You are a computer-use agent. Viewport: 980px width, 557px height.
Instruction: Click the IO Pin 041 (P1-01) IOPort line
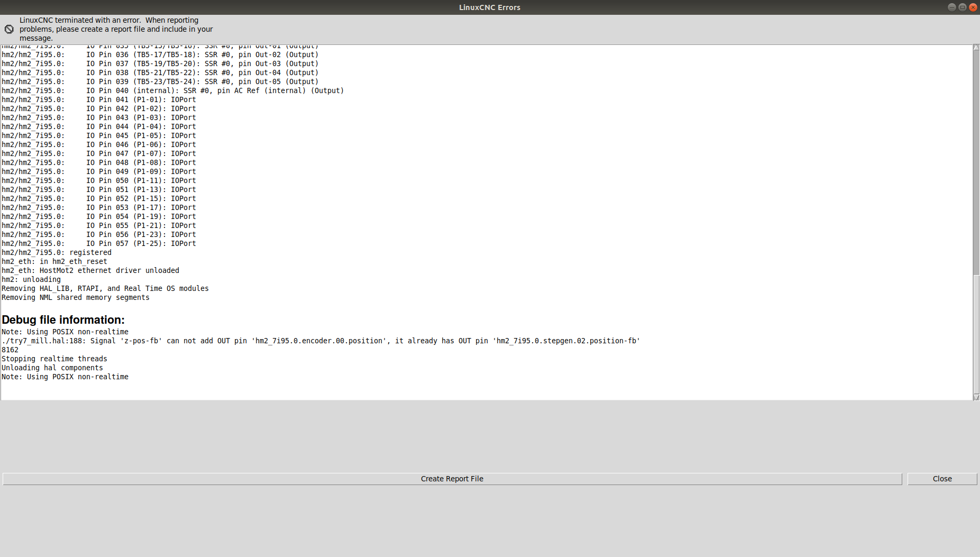tap(99, 99)
